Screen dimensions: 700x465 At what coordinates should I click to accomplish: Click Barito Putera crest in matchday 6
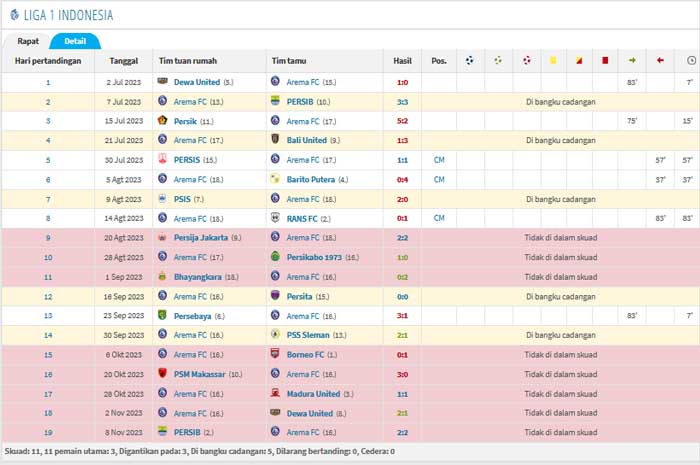tap(275, 179)
